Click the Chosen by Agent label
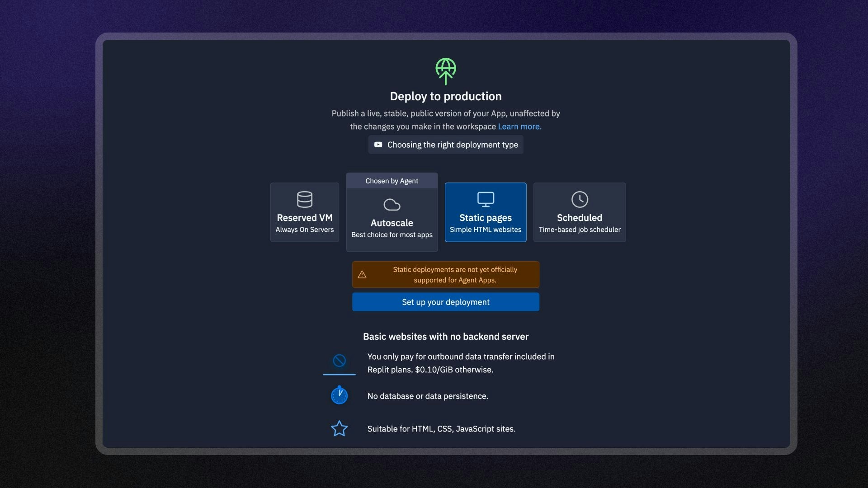Screen dimensions: 868x488 [x=392, y=181]
